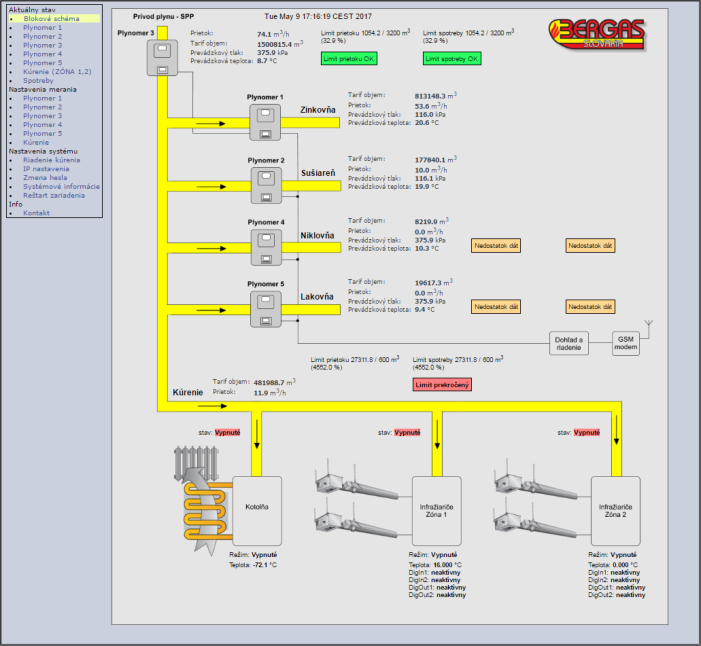
Task: Open the Kontakt link under Info
Action: pos(36,213)
